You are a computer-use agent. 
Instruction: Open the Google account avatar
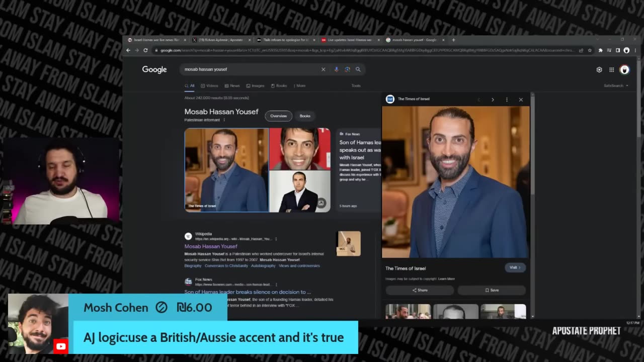coord(624,70)
